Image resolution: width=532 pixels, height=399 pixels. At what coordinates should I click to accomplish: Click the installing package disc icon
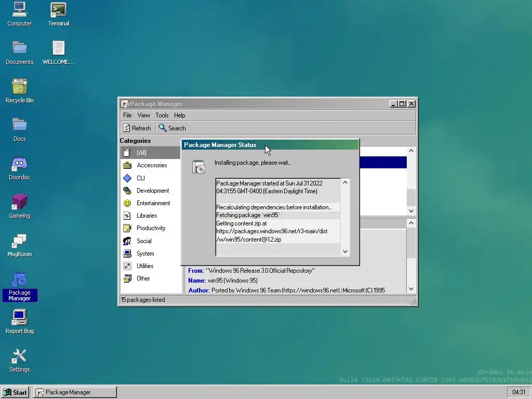point(198,167)
